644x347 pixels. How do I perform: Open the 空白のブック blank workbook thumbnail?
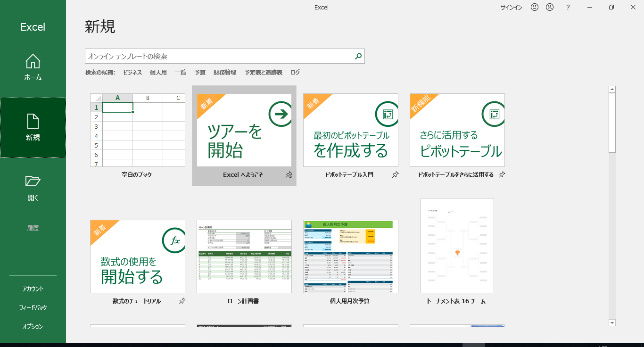click(x=138, y=130)
